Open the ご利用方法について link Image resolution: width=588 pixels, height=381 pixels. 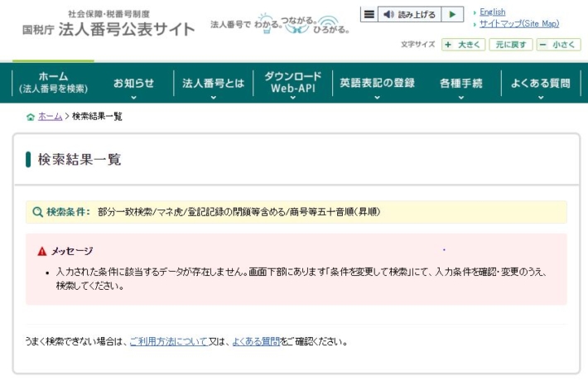(169, 341)
